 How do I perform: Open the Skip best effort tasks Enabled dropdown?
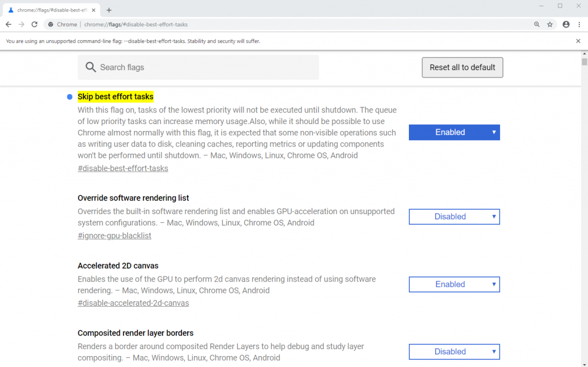[x=454, y=132]
